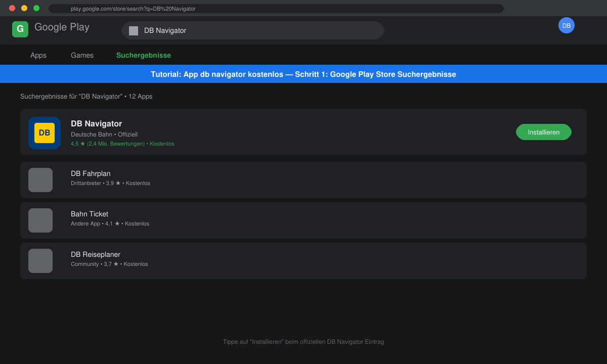Select the Suchergebnisse tab
Screen dimensions: 607x364
point(144,55)
